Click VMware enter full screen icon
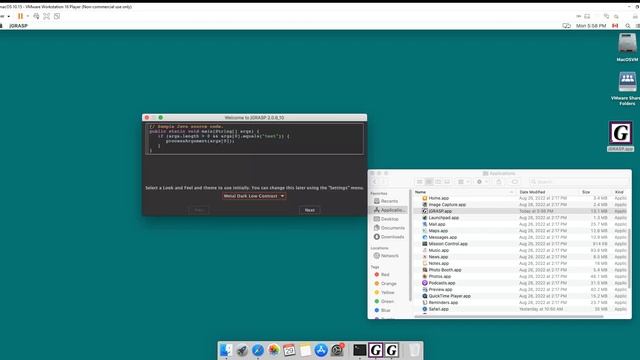Screen dimensions: 640x360 [47, 16]
